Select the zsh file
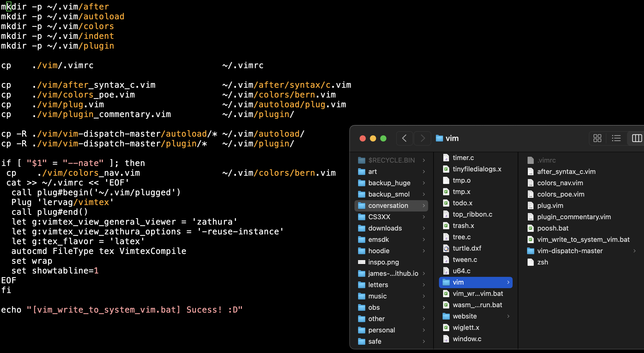 click(543, 262)
